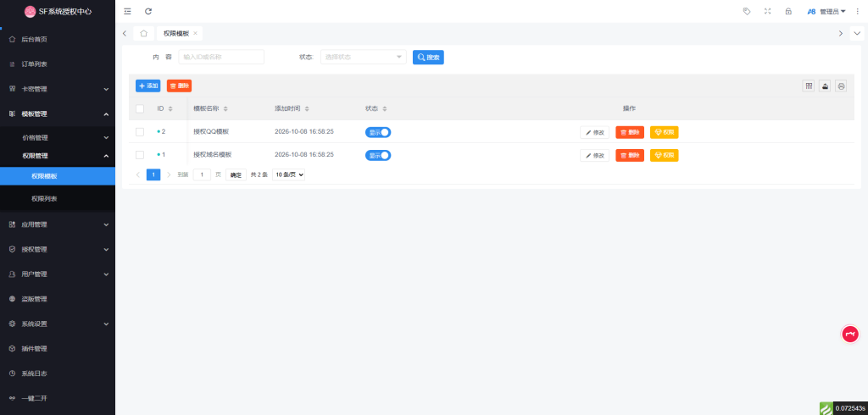Expand 应用管理 in the sidebar

pyautogui.click(x=58, y=224)
